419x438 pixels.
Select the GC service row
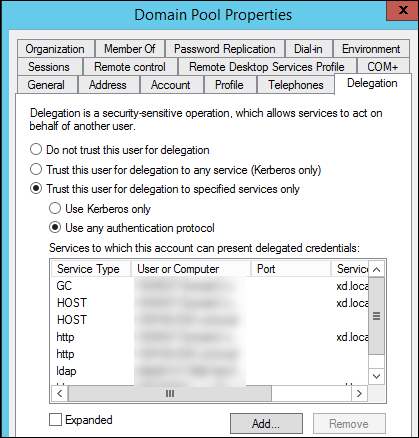tap(210, 286)
